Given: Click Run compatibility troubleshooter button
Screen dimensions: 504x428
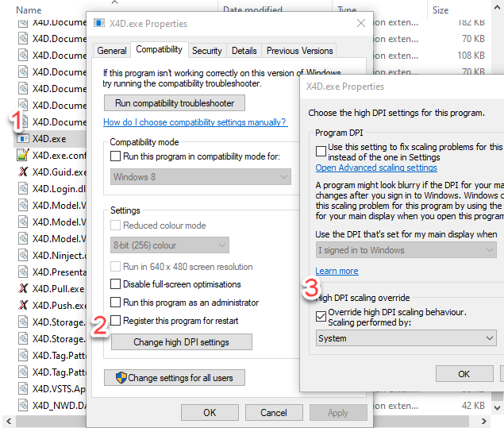Looking at the screenshot, I should click(x=174, y=103).
